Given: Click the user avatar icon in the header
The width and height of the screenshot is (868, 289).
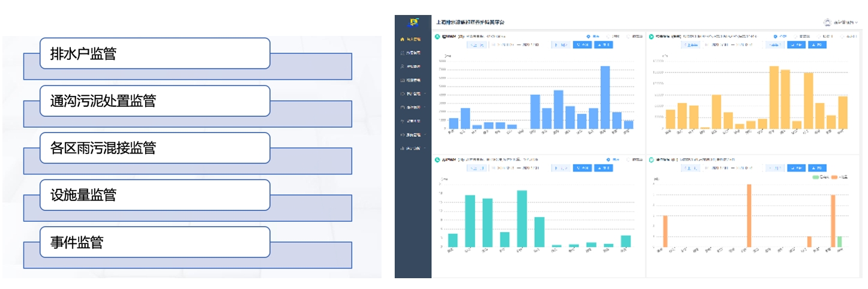Looking at the screenshot, I should (x=827, y=22).
